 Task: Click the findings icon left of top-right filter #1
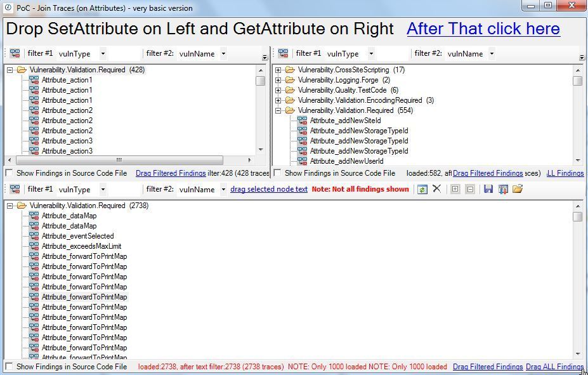click(x=284, y=54)
